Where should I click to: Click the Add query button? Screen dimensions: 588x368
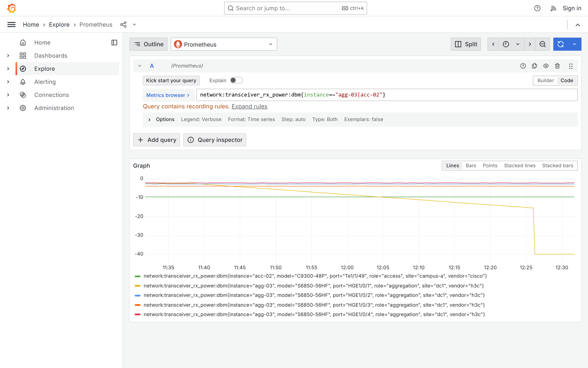pos(156,140)
